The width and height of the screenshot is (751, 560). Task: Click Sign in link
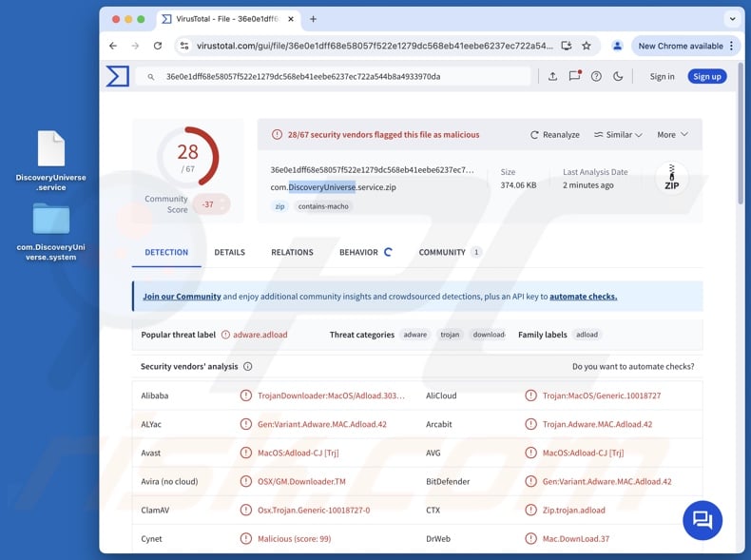662,77
